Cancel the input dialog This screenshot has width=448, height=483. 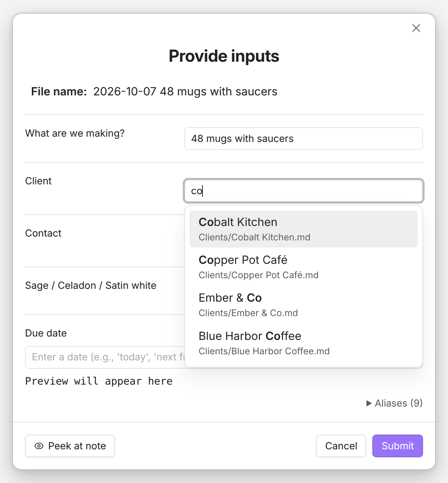tap(341, 446)
